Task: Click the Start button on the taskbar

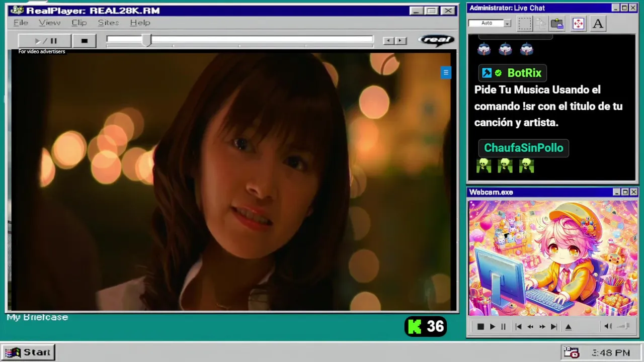Action: [28, 352]
